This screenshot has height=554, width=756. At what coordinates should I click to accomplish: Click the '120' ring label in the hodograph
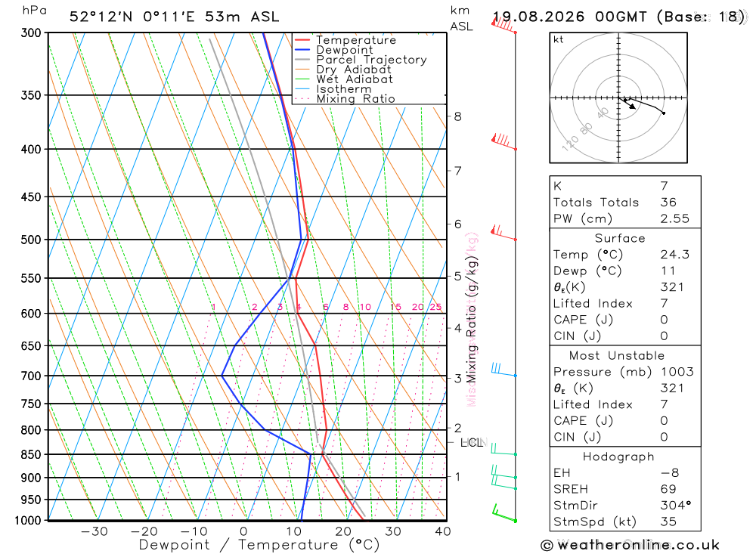[570, 143]
